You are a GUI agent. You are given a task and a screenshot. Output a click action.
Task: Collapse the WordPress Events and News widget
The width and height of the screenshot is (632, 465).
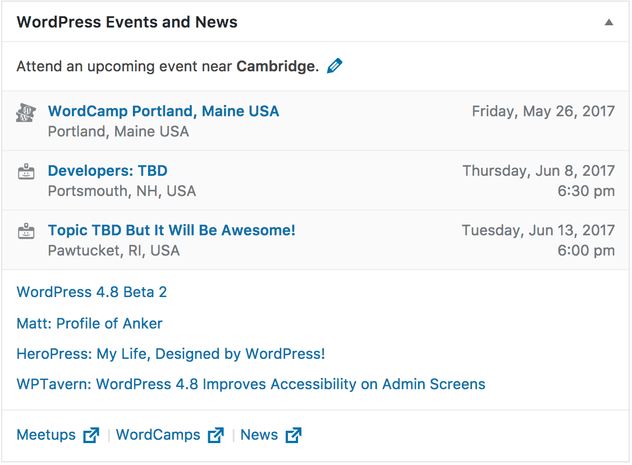pyautogui.click(x=609, y=22)
